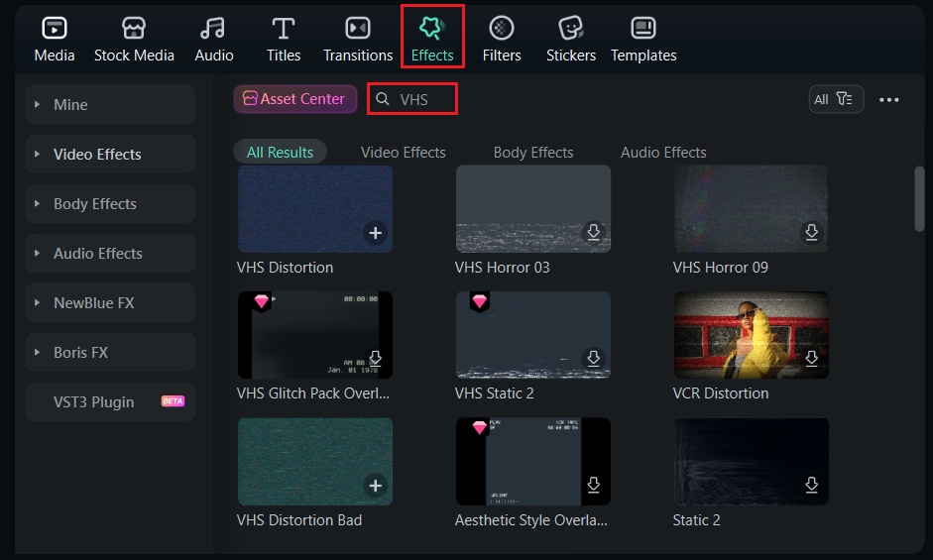Click the VHS Glitch Pack Overl... label
Image resolution: width=933 pixels, height=560 pixels.
pyautogui.click(x=313, y=393)
